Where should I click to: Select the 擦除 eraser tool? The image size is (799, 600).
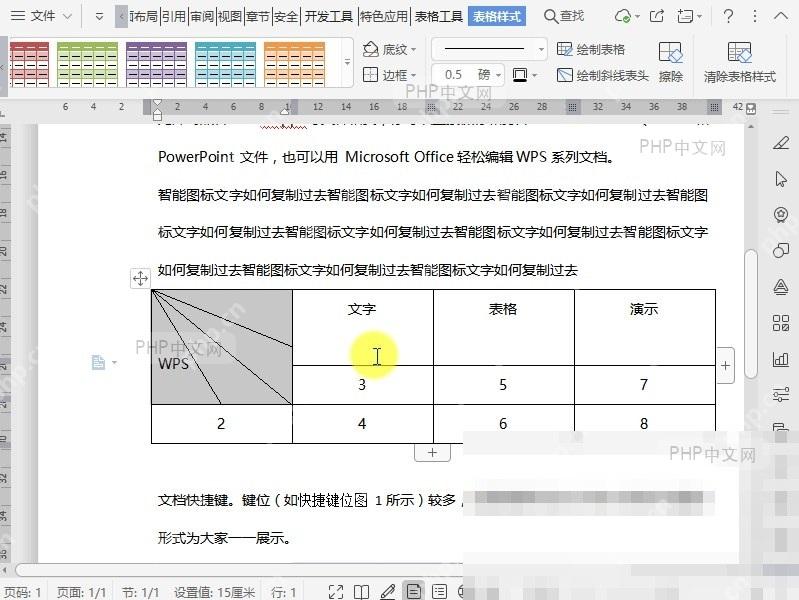coord(670,62)
